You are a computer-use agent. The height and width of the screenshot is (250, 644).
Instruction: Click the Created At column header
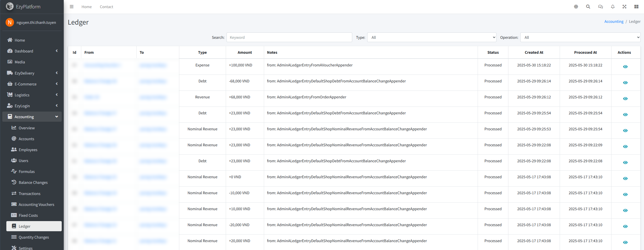534,52
